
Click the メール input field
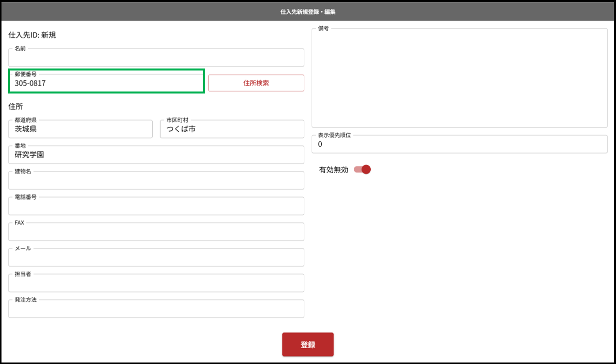coord(156,258)
